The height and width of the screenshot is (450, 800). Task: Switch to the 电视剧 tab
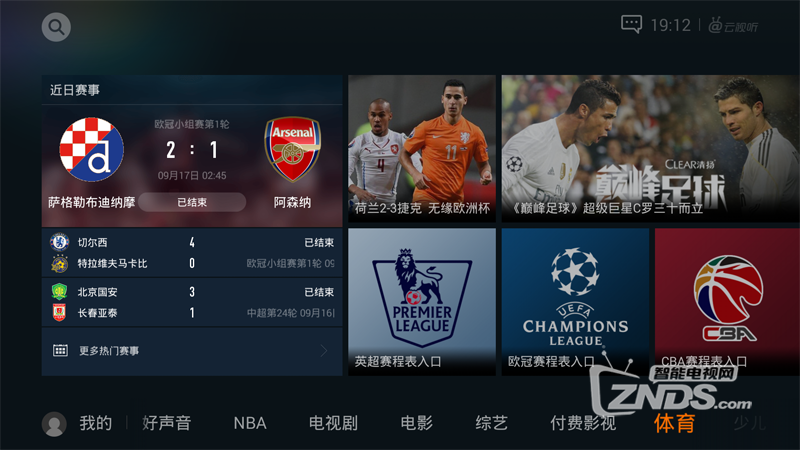[333, 423]
